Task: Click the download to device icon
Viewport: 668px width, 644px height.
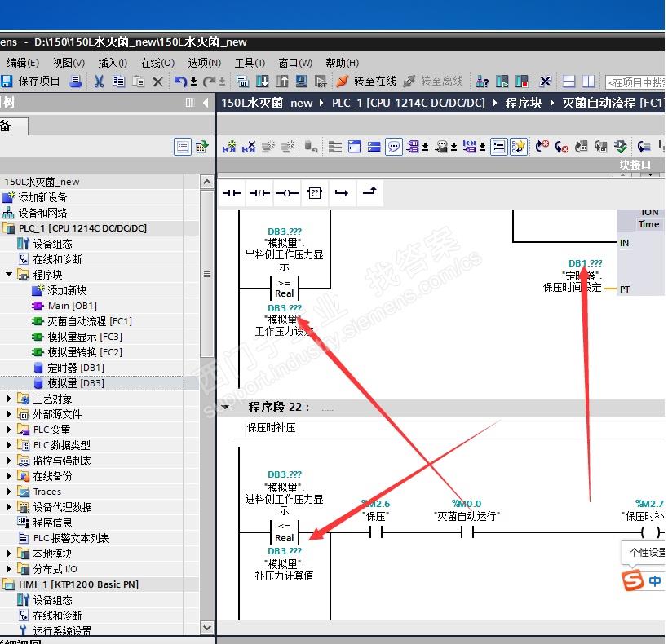Action: [263, 81]
